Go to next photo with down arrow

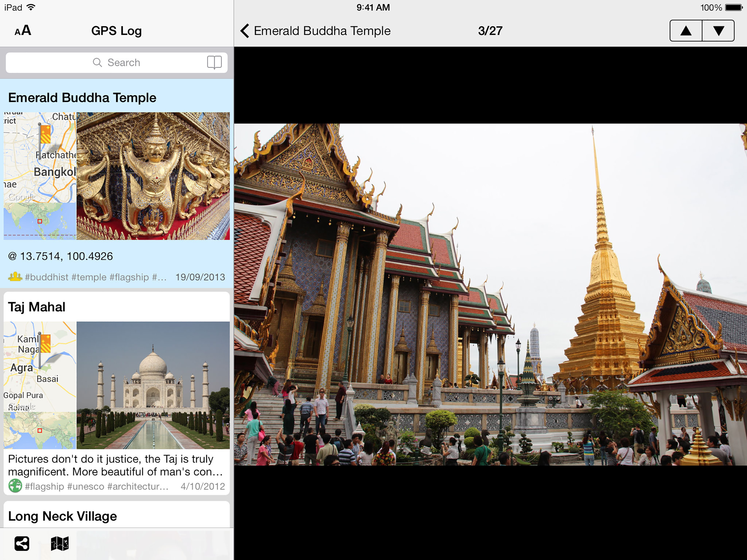coord(718,31)
